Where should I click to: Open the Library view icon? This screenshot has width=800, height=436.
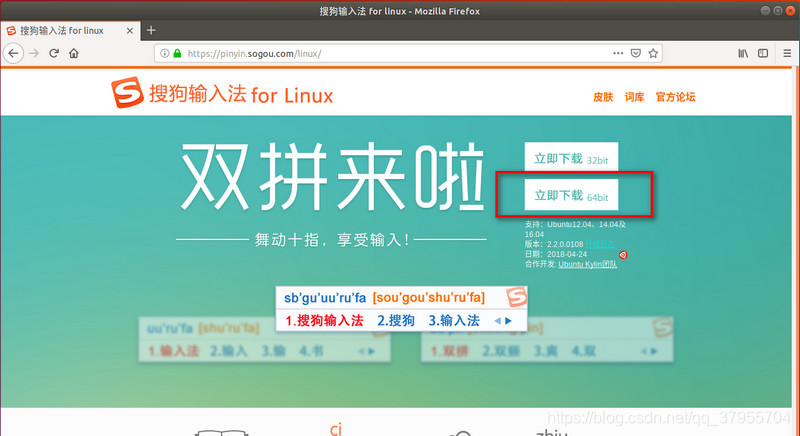coord(743,53)
